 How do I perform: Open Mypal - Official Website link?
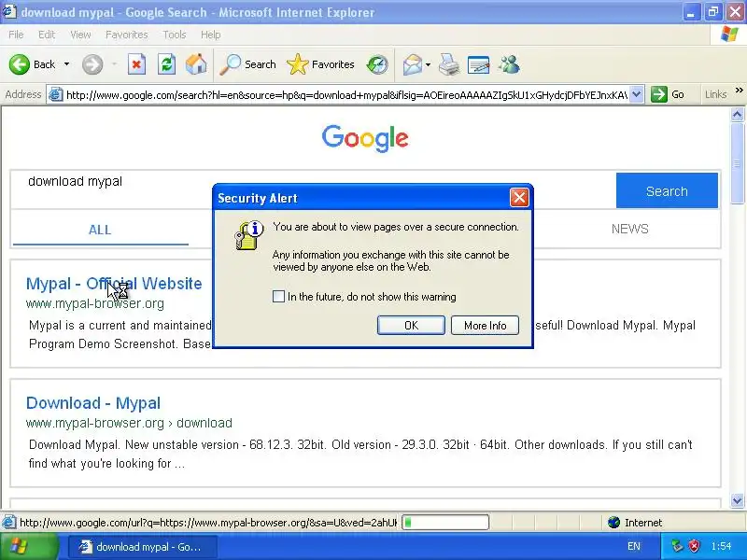[x=114, y=284]
